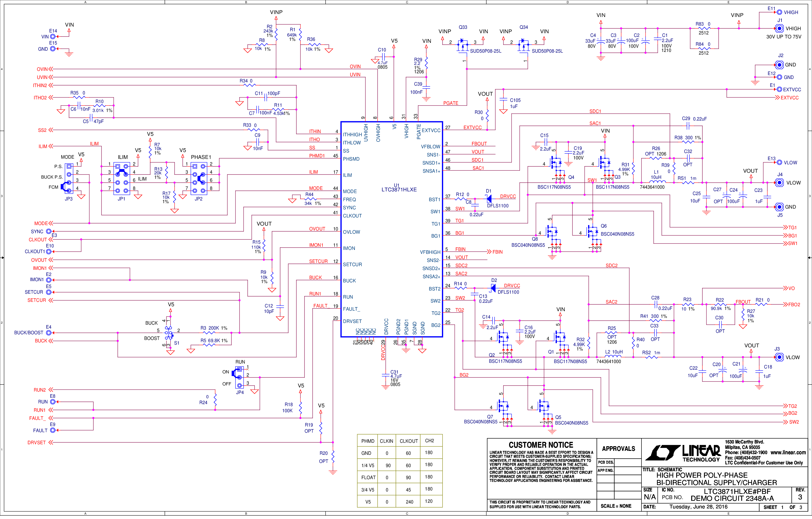The width and height of the screenshot is (812, 519).
Task: Click the R29 2.2 ohm resistor
Action: coord(426,63)
